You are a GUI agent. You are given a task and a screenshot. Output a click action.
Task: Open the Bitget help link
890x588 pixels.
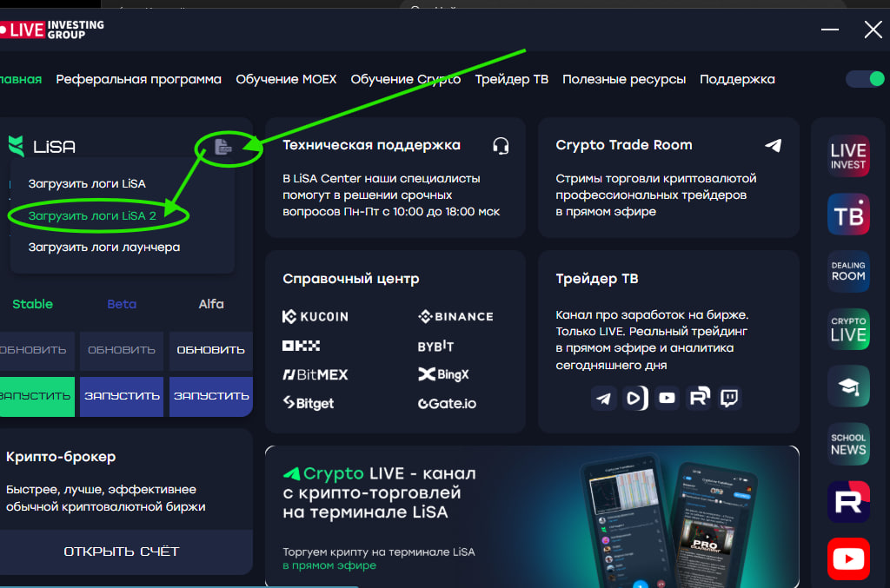point(309,403)
